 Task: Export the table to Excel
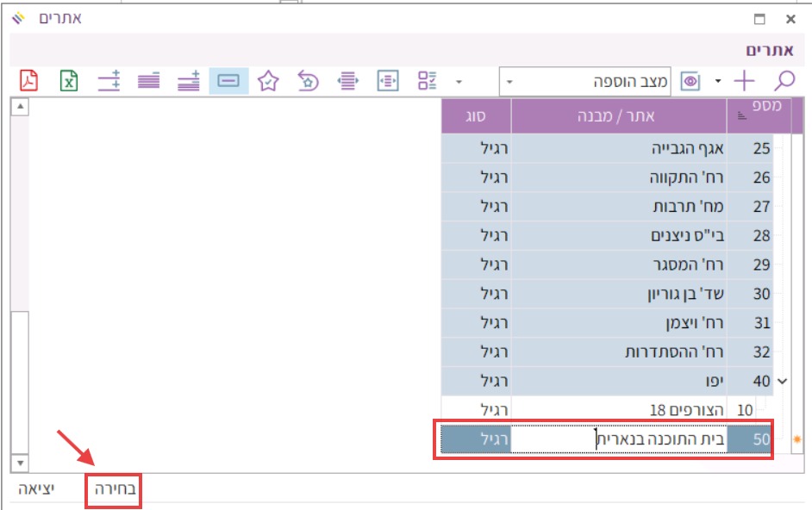[69, 81]
